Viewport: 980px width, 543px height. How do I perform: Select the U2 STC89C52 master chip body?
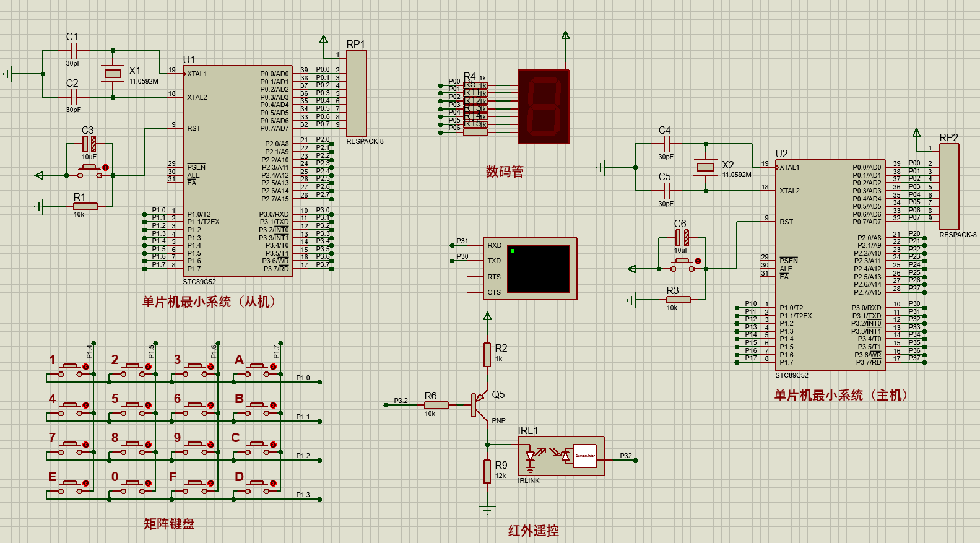(x=830, y=264)
